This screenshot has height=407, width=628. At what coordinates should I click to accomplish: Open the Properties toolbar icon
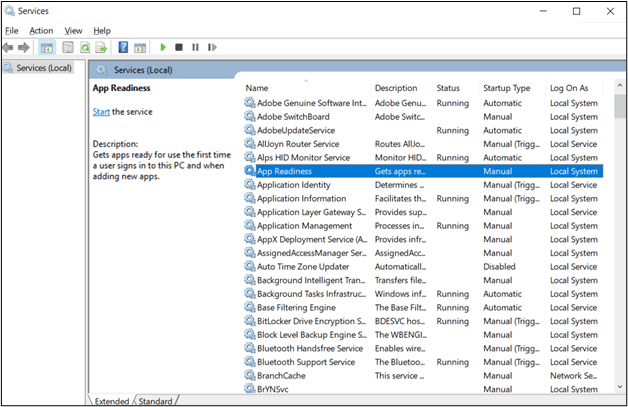66,47
